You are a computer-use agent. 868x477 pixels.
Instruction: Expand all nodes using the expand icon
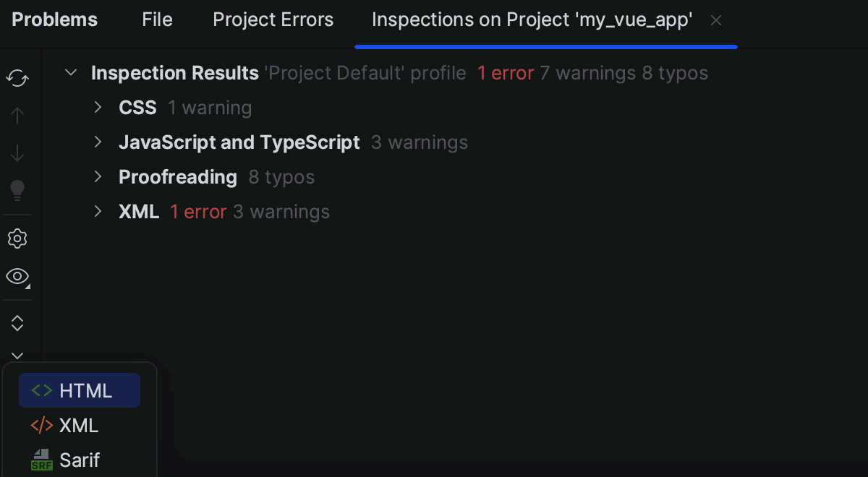(17, 322)
